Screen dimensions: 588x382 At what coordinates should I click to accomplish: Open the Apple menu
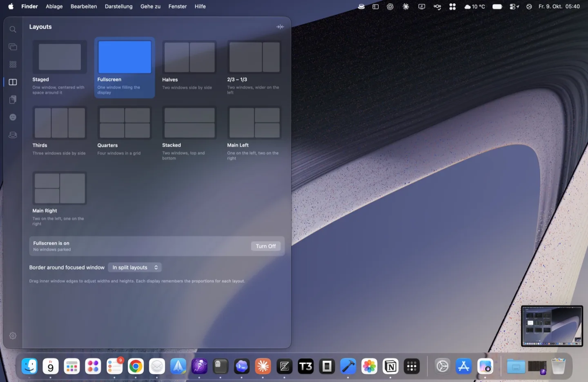pos(11,6)
